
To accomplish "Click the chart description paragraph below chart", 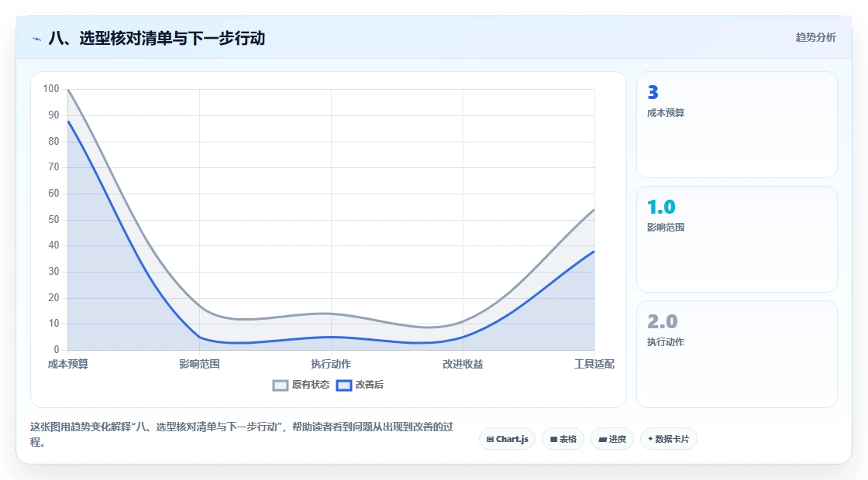I will click(x=242, y=434).
